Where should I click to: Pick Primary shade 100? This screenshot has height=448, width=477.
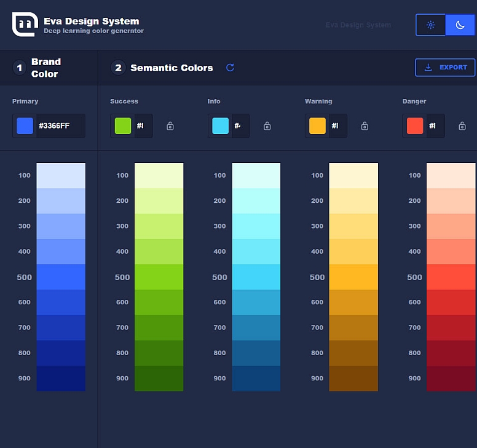[61, 176]
